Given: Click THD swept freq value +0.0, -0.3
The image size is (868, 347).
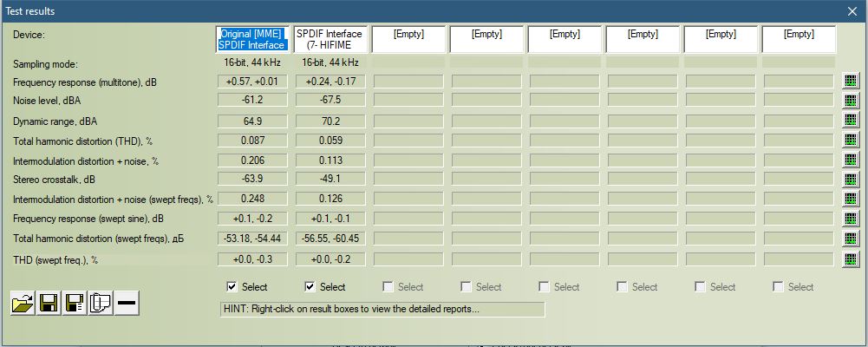Looking at the screenshot, I should (x=252, y=259).
